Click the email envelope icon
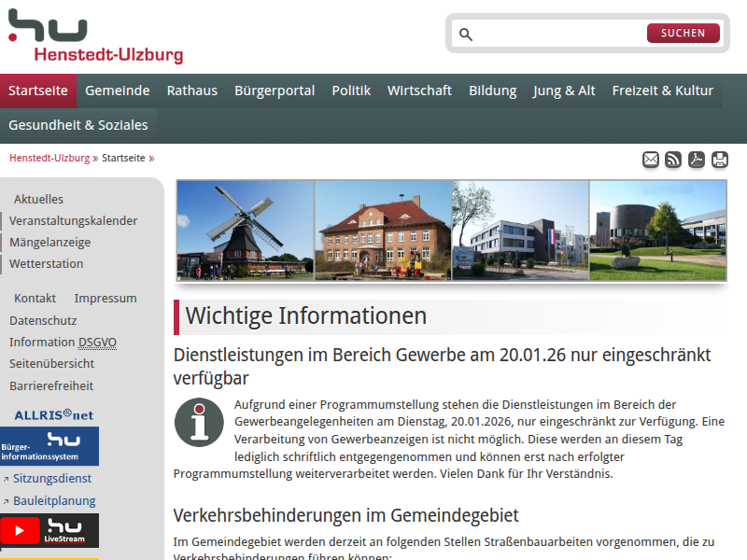This screenshot has height=560, width=747. (x=651, y=160)
